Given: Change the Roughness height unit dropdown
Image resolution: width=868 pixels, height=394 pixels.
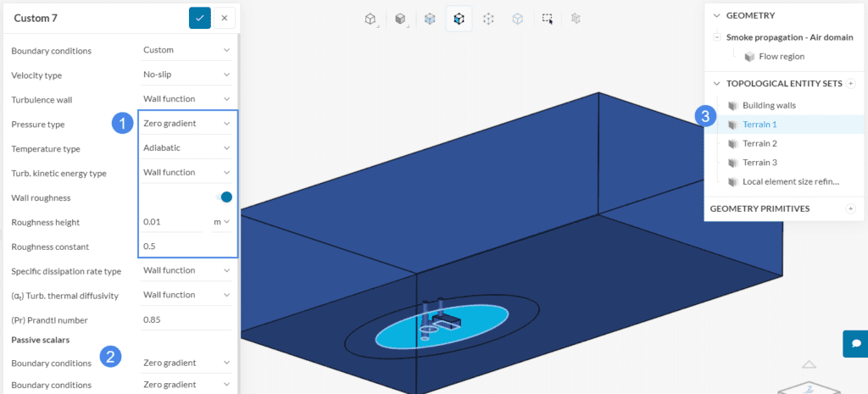Looking at the screenshot, I should pyautogui.click(x=221, y=221).
